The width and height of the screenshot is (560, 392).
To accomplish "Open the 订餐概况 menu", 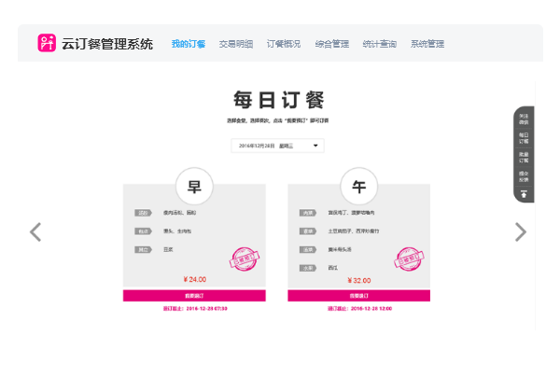I will [x=284, y=44].
